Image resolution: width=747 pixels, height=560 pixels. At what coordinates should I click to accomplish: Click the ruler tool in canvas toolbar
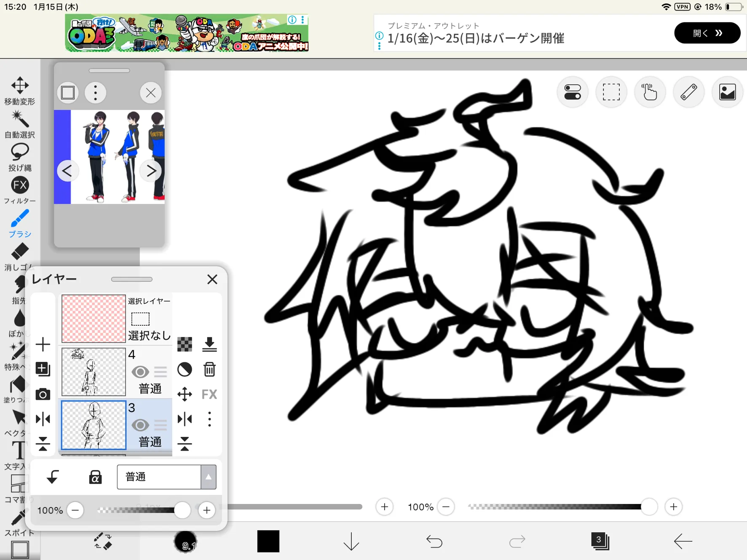tap(689, 92)
